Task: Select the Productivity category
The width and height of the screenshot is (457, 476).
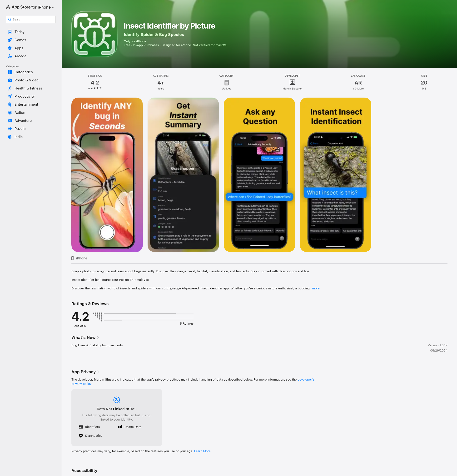Action: (31, 96)
